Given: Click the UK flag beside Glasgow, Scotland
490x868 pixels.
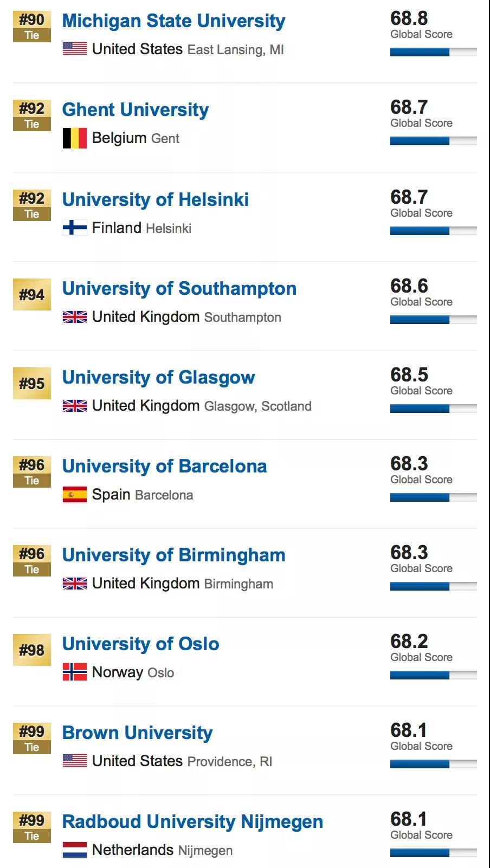Looking at the screenshot, I should [74, 406].
